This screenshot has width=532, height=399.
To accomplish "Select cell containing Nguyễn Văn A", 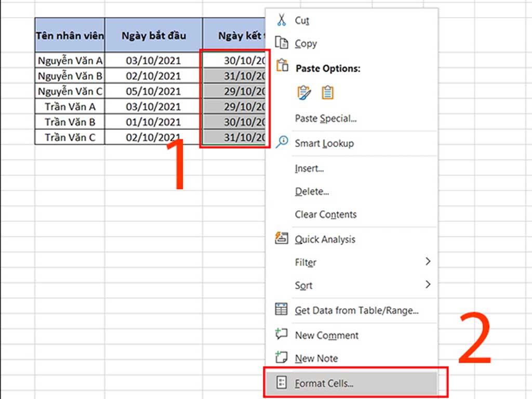I will point(70,60).
